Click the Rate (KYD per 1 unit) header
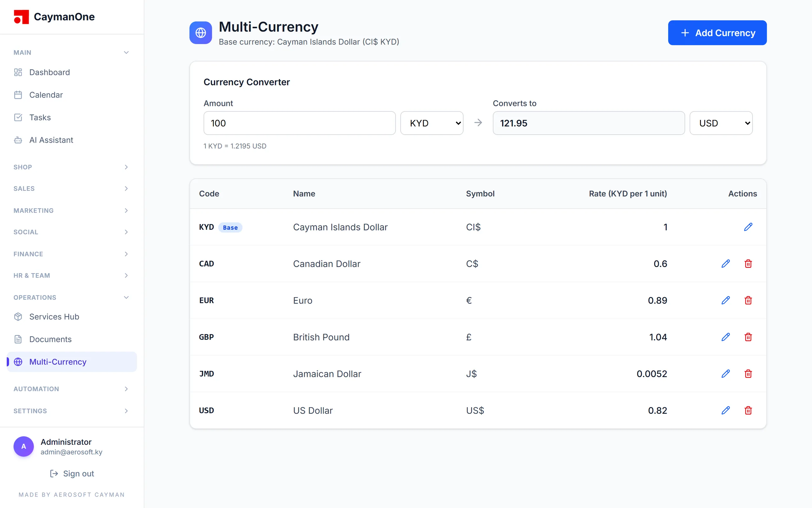Screen dimensions: 812x508 coord(628,194)
